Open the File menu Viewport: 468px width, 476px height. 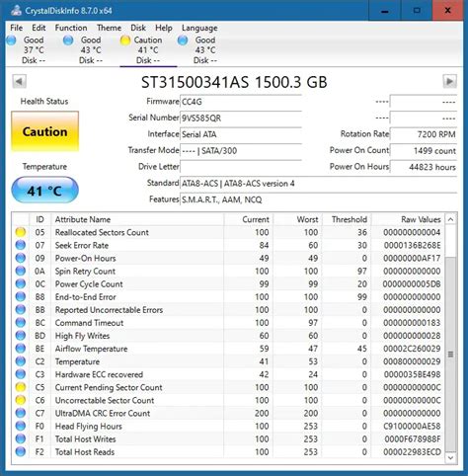point(17,28)
